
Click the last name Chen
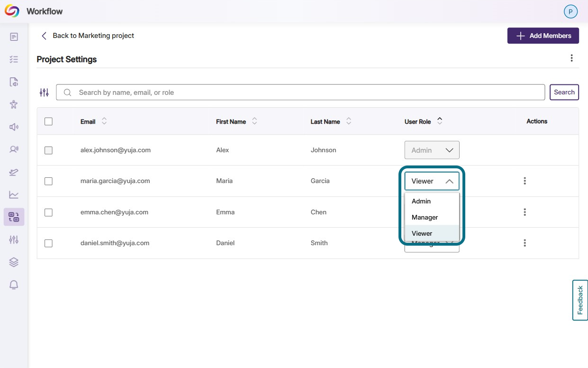[318, 212]
